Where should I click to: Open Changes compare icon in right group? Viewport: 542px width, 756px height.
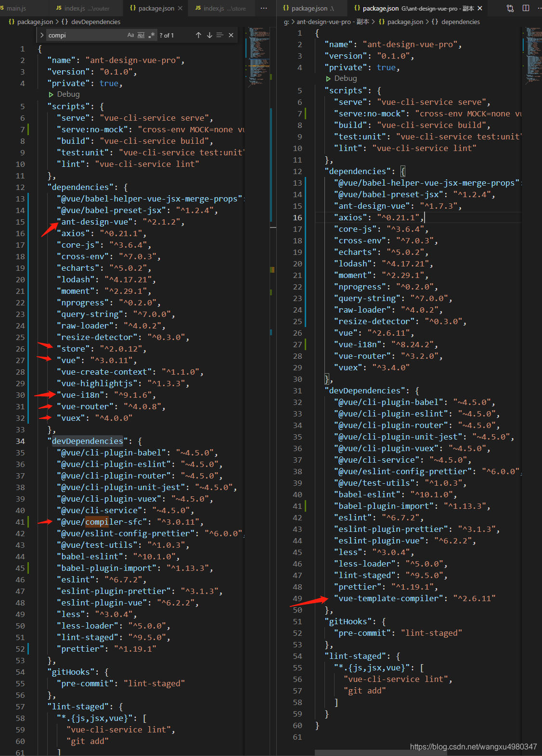510,8
